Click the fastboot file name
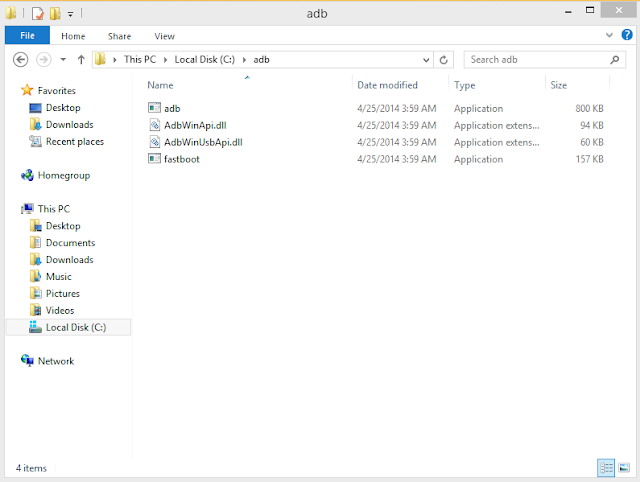This screenshot has height=482, width=640. tap(182, 159)
